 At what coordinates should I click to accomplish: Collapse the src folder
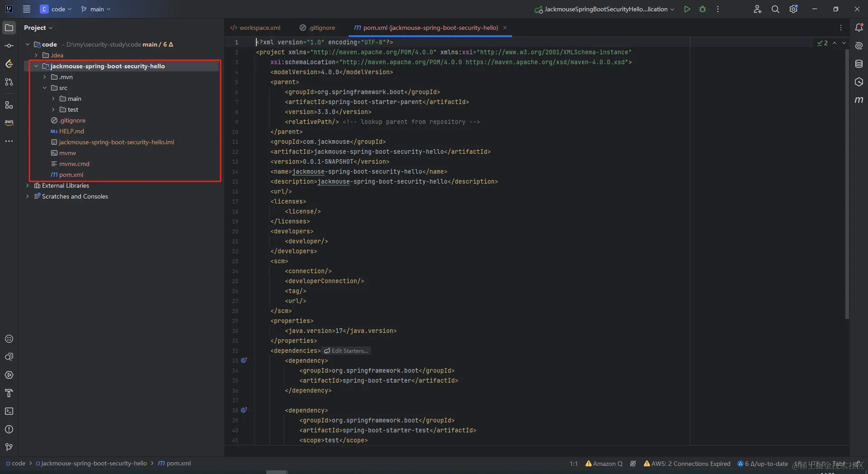point(45,88)
